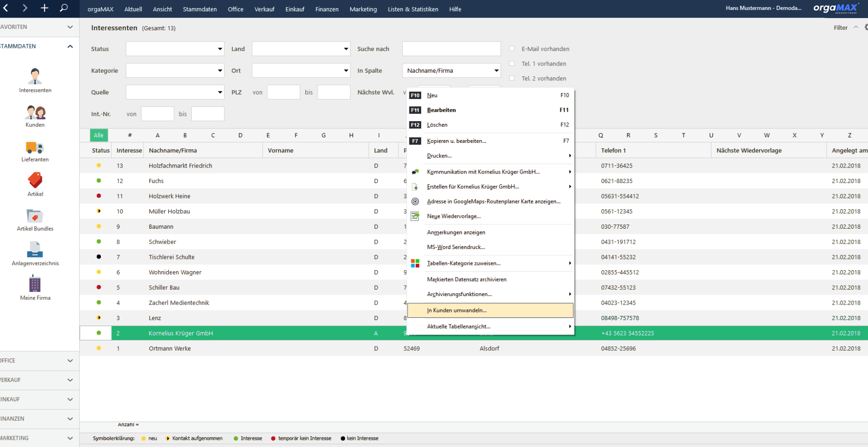The width and height of the screenshot is (868, 447).
Task: Select Anmerkungen anzeigen entry
Action: tap(490, 232)
